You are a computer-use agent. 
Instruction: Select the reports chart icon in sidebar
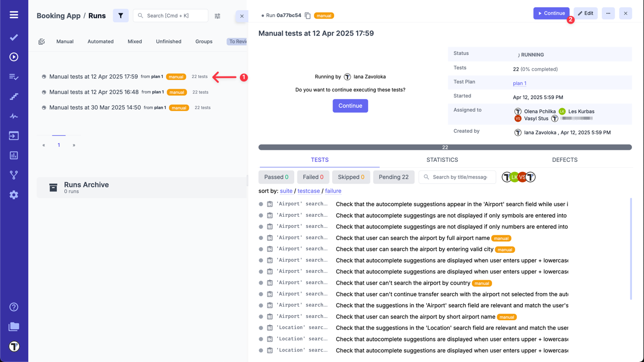[x=13, y=155]
